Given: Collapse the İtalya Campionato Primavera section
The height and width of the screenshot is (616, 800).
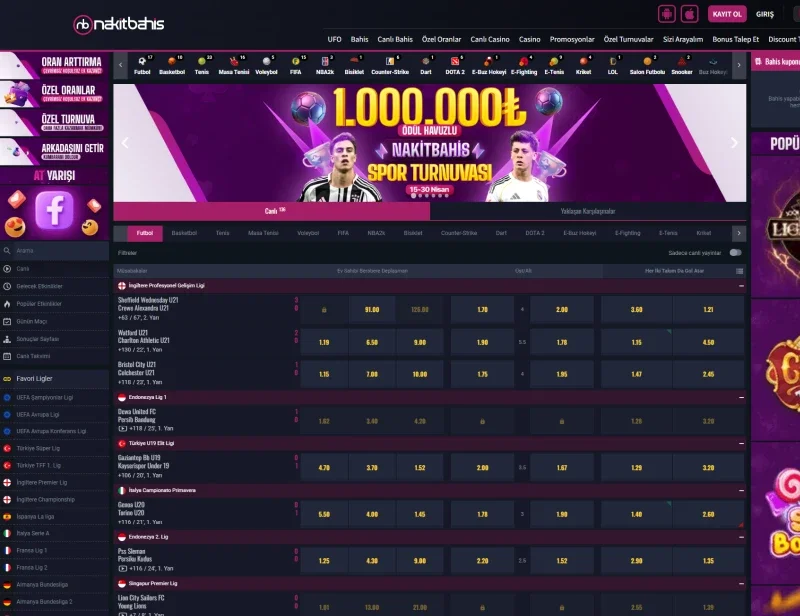Looking at the screenshot, I should 741,490.
